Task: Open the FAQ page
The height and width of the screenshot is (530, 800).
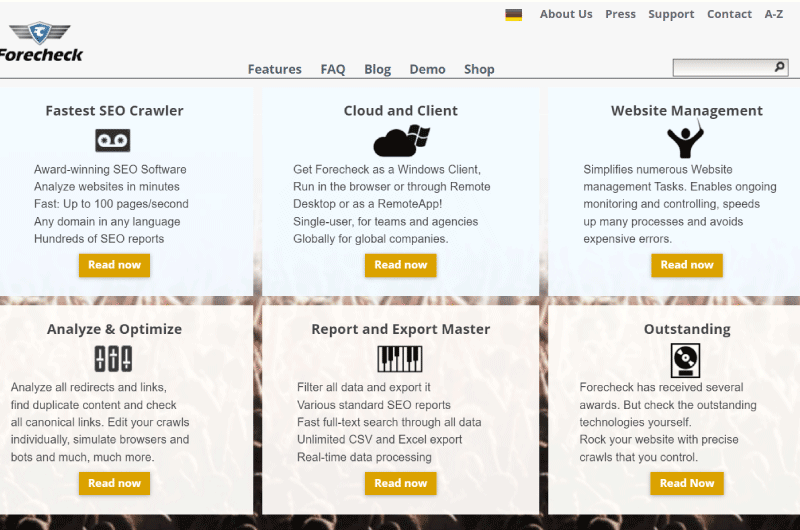Action: tap(333, 69)
